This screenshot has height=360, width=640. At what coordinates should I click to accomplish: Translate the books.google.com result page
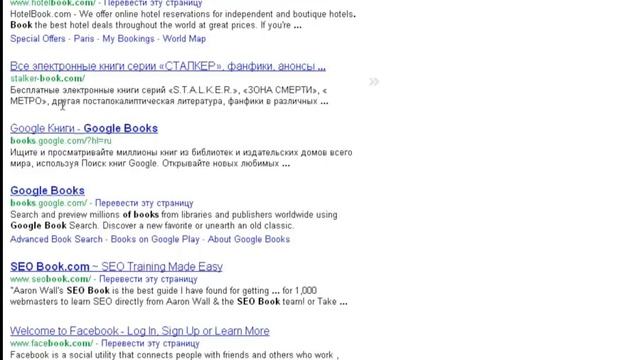pos(144,203)
